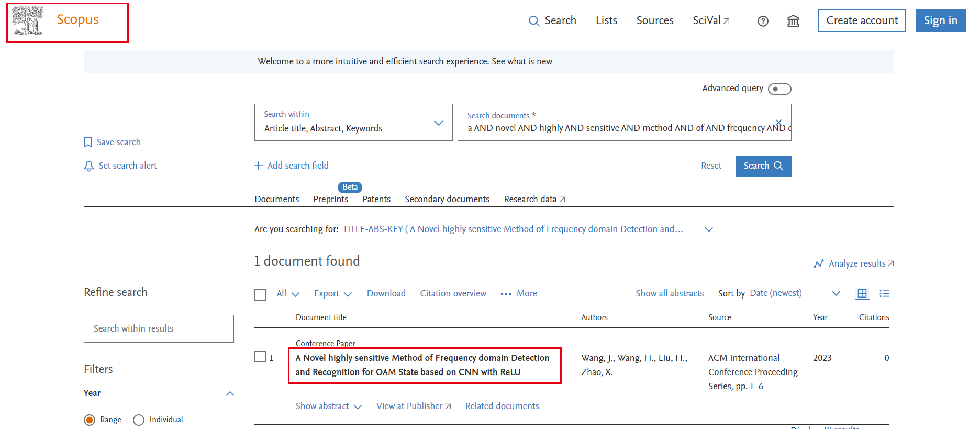Tick checkbox for result 1
This screenshot has width=980, height=429.
(260, 357)
